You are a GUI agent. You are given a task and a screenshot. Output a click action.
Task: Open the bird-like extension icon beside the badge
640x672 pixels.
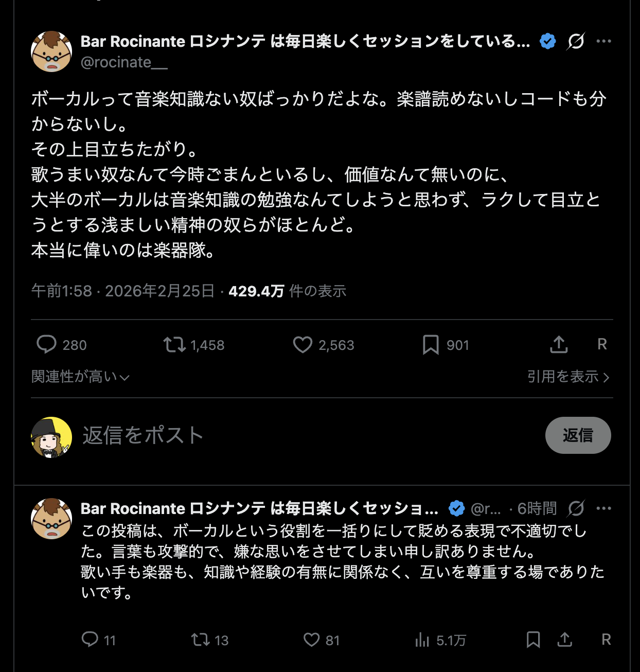(575, 42)
